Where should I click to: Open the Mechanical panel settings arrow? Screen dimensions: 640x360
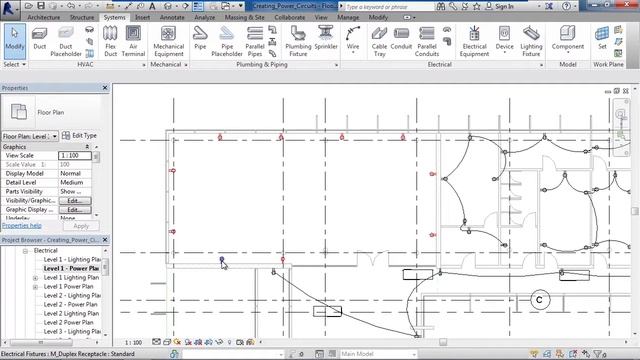186,65
